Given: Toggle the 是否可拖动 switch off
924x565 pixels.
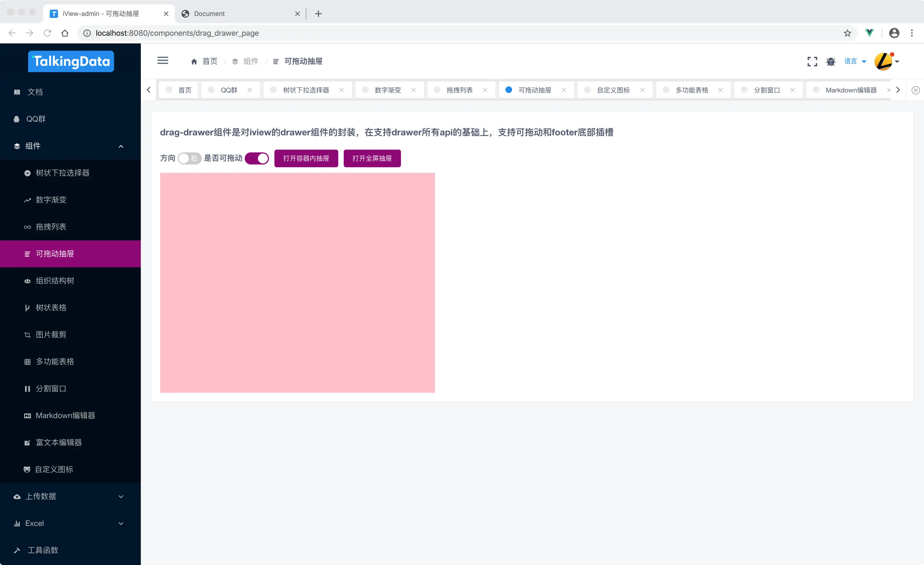Looking at the screenshot, I should (x=257, y=158).
